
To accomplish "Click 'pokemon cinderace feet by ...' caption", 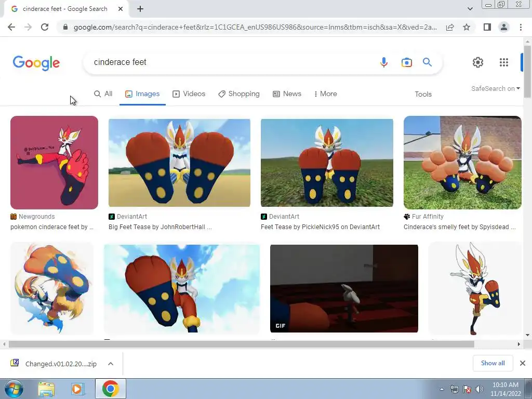I will point(52,227).
